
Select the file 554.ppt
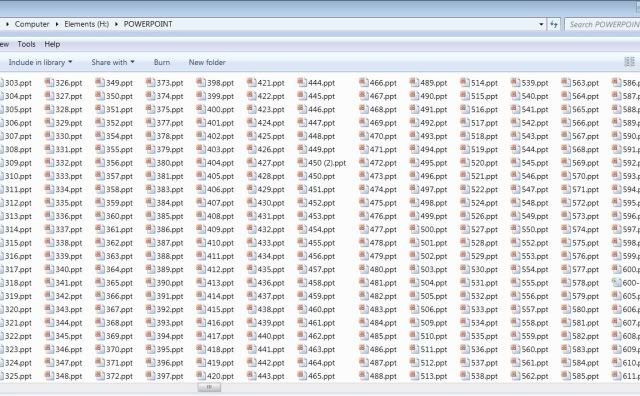530,269
